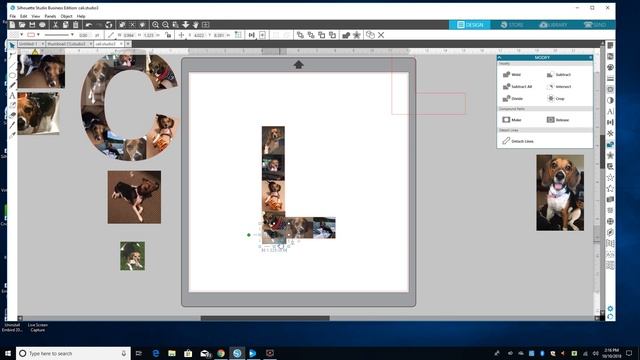Click the Open file folder icon
This screenshot has width=640, height=360.
point(22,25)
